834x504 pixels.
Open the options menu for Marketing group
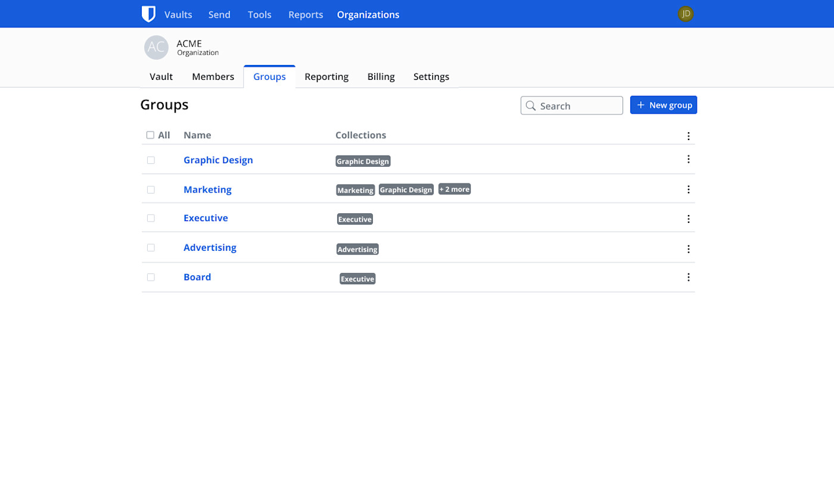[x=689, y=189]
